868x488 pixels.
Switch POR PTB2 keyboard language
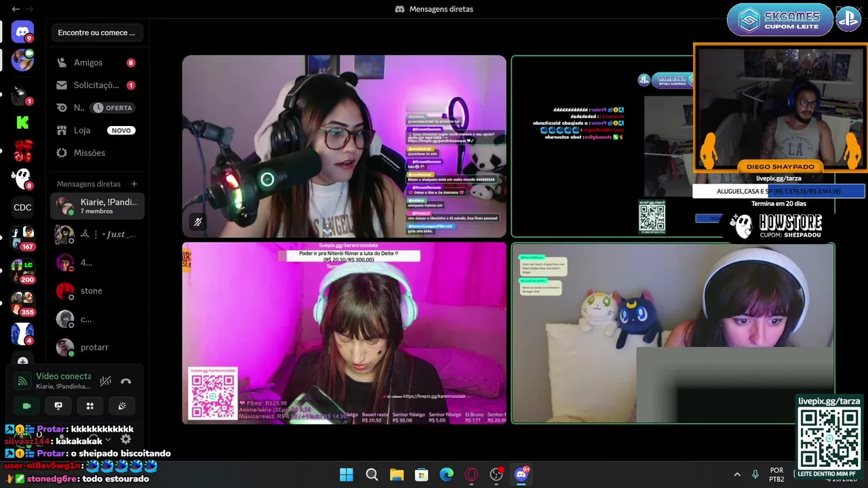click(776, 474)
